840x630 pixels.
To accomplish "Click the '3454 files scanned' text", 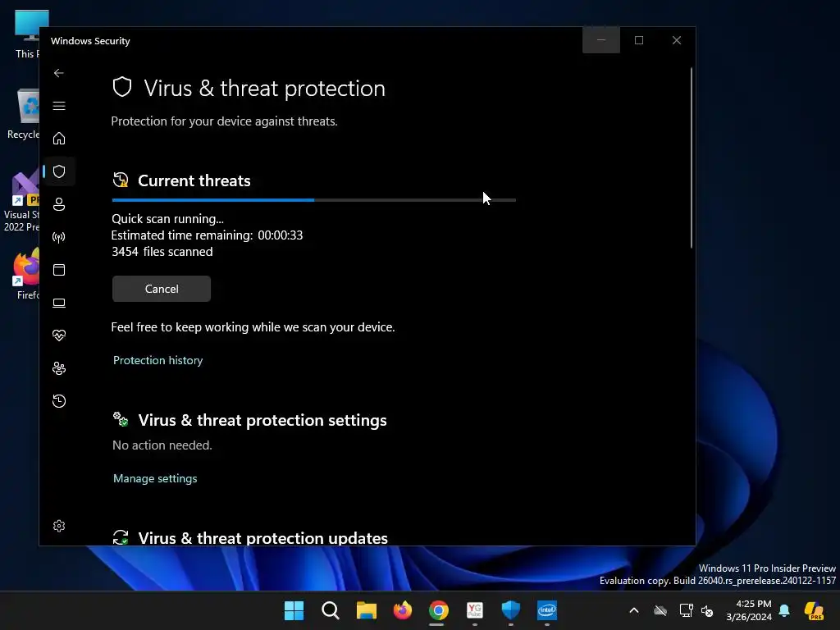I will point(162,251).
